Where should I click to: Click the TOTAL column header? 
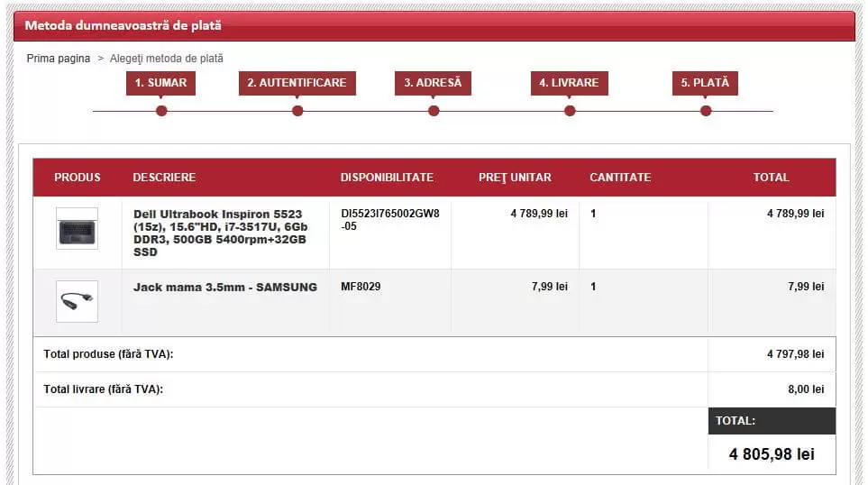click(x=772, y=178)
